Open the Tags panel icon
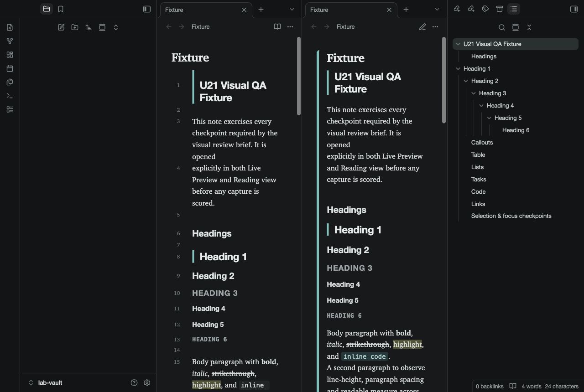584x392 pixels. [x=485, y=9]
